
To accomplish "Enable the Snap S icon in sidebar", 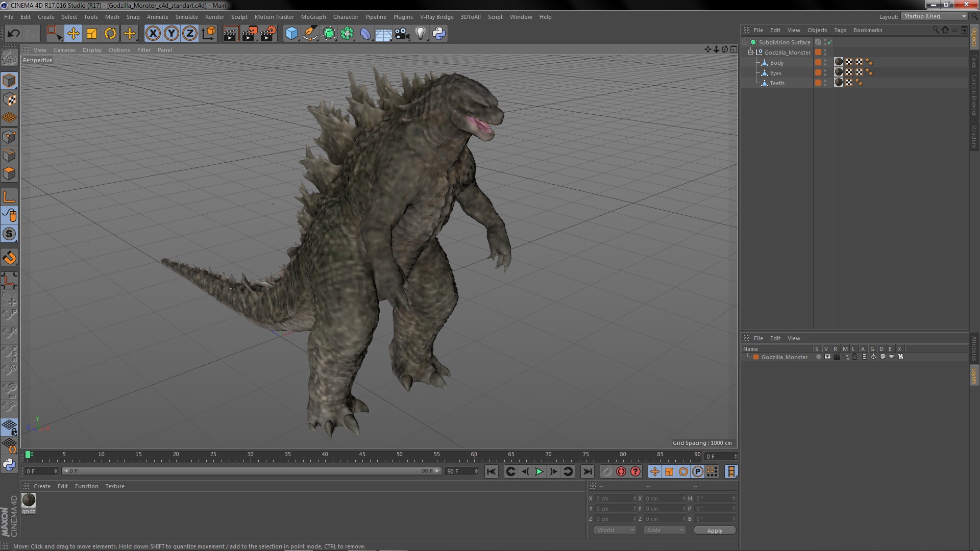I will click(9, 234).
